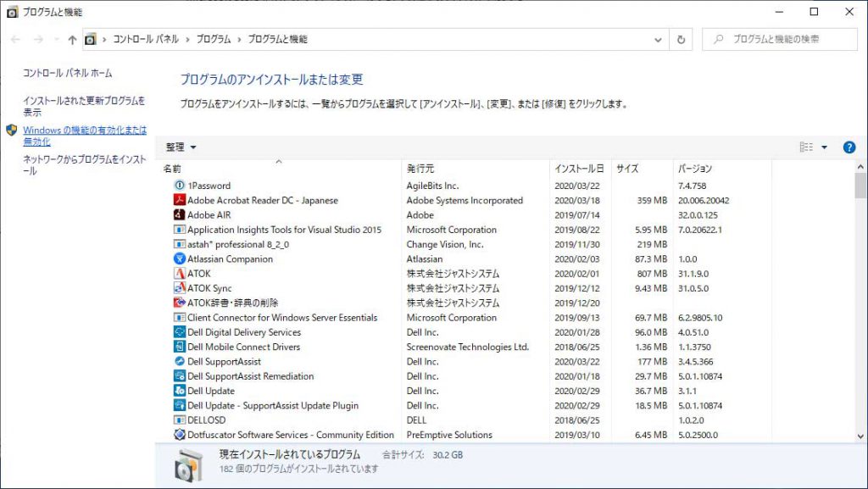Click コントロール パネル in the breadcrumb

(146, 39)
